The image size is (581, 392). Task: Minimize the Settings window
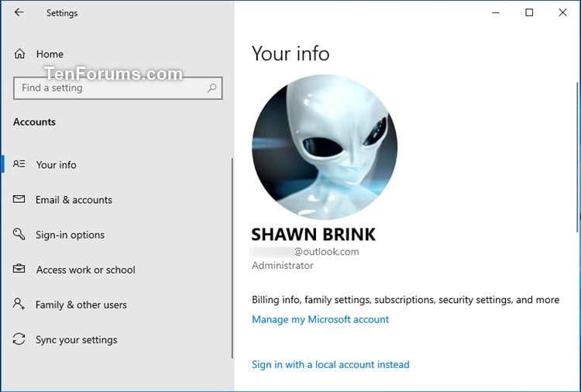click(x=496, y=12)
